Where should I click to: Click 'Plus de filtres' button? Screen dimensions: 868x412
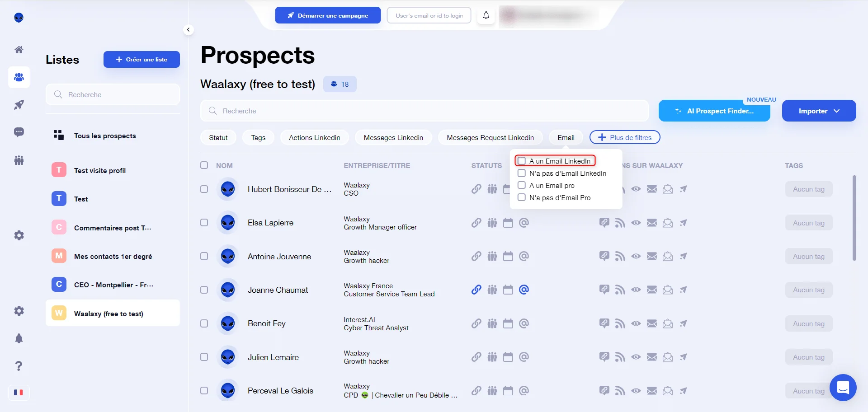point(625,137)
